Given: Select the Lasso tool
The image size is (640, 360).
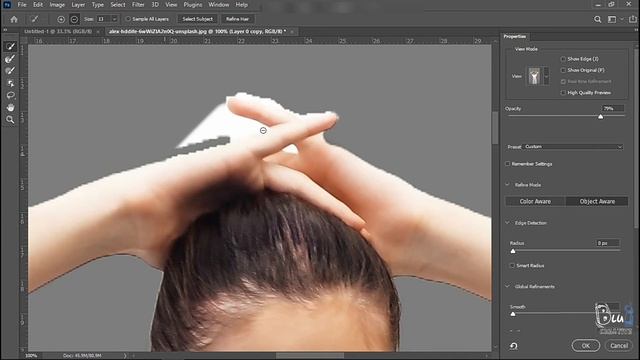Looking at the screenshot, I should 10,96.
